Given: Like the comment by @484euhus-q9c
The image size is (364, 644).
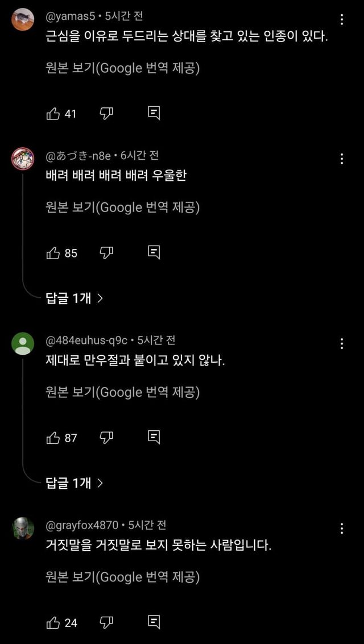Looking at the screenshot, I should [x=53, y=438].
